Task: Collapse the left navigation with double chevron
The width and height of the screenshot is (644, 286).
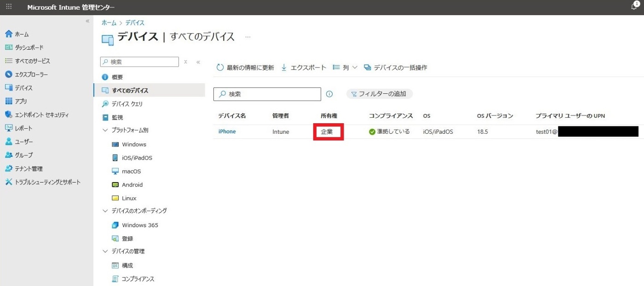Action: (x=87, y=22)
